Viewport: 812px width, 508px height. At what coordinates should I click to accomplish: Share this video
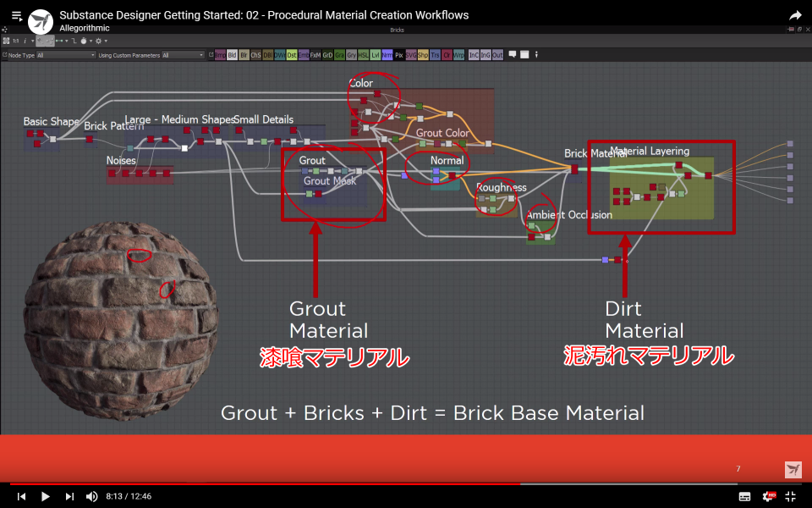(x=795, y=16)
